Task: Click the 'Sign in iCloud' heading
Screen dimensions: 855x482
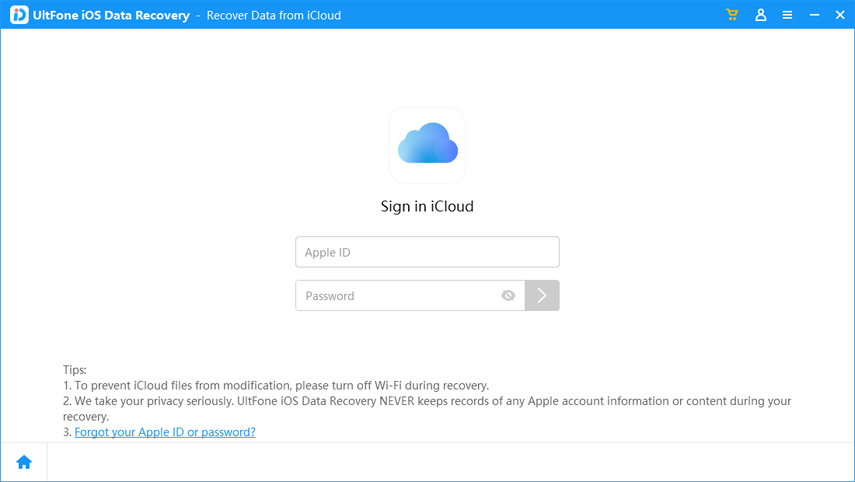Action: click(x=427, y=207)
